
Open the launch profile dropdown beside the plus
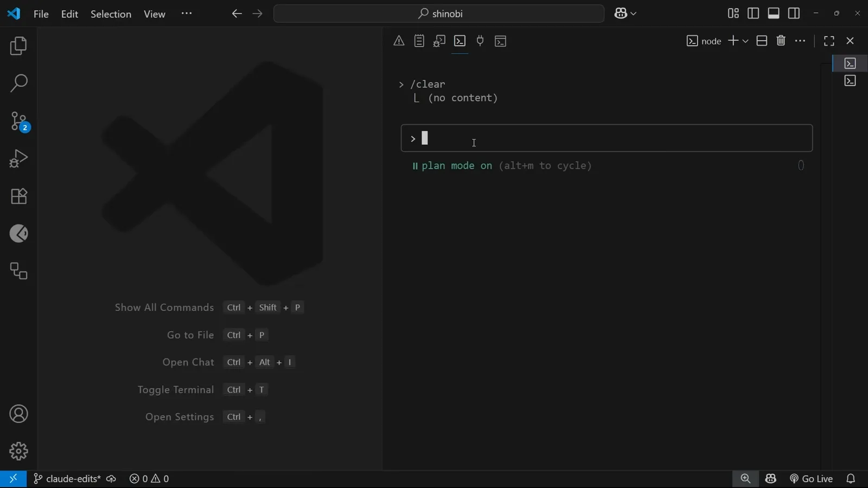pos(745,41)
